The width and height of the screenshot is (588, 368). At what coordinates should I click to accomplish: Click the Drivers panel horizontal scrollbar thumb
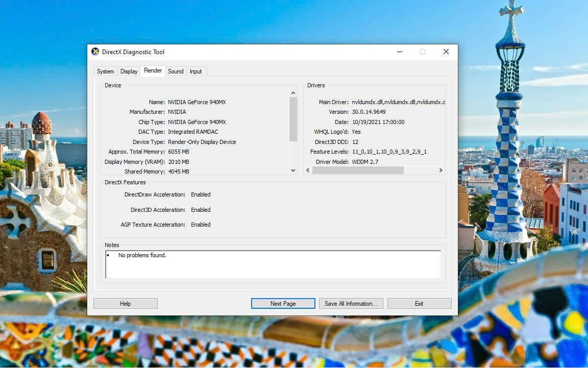click(x=358, y=170)
